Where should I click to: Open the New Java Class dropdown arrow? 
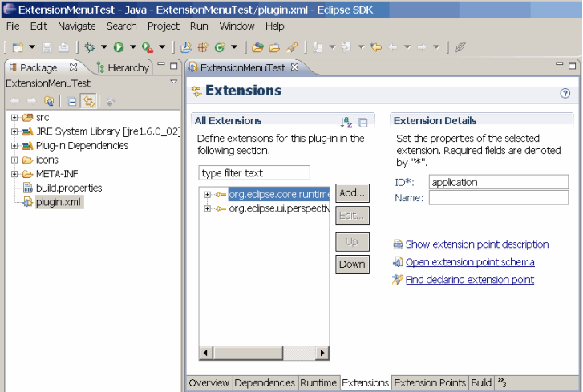234,46
